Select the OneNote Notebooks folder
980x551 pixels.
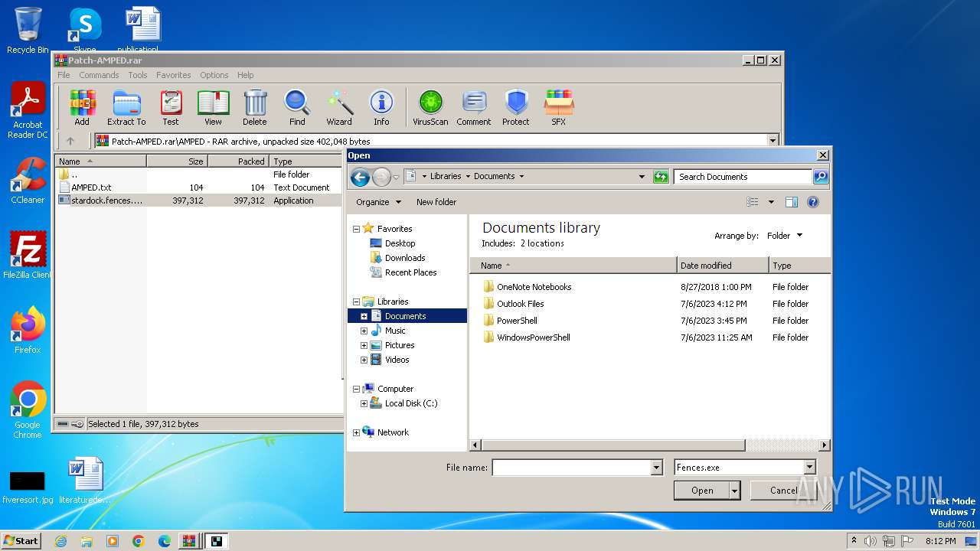click(534, 287)
